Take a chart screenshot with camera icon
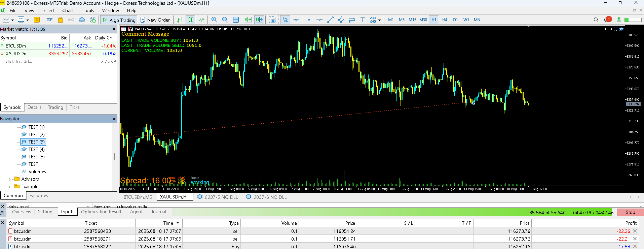This screenshot has height=249, width=644. pos(272,20)
